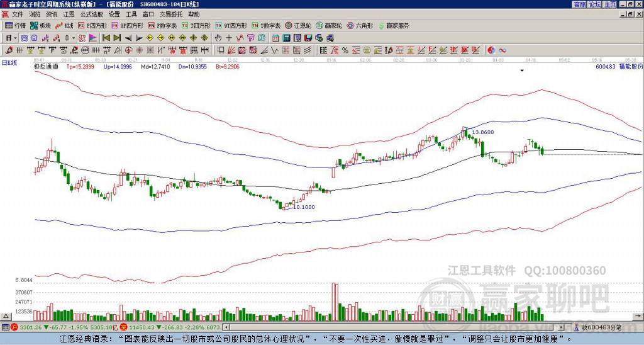Open the 江恩轮 Gann wheel
Image resolution: width=644 pixels, height=345 pixels.
[298, 25]
